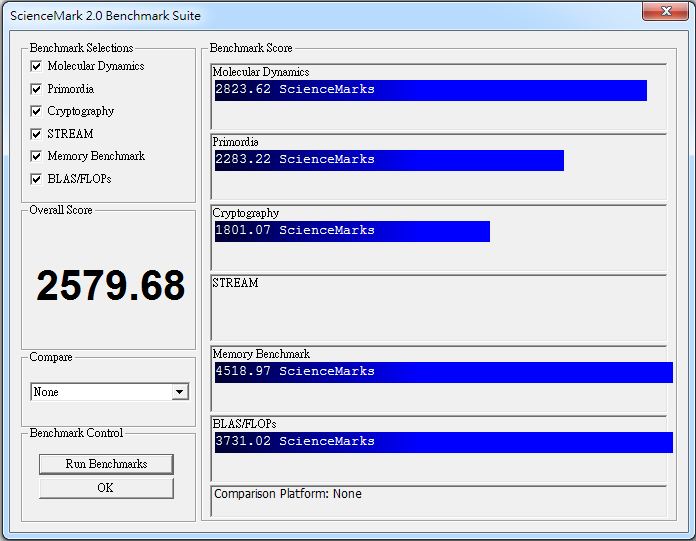Disable the Cryptography benchmark checkbox
Viewport: 696px width, 541px height.
[36, 111]
